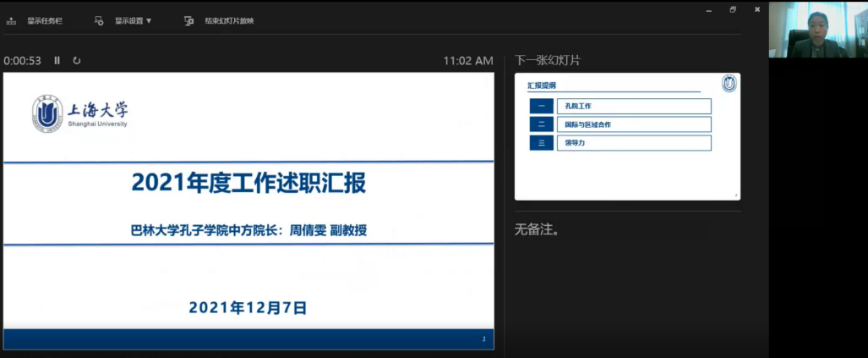Click the Show Taskbar icon

(11, 21)
